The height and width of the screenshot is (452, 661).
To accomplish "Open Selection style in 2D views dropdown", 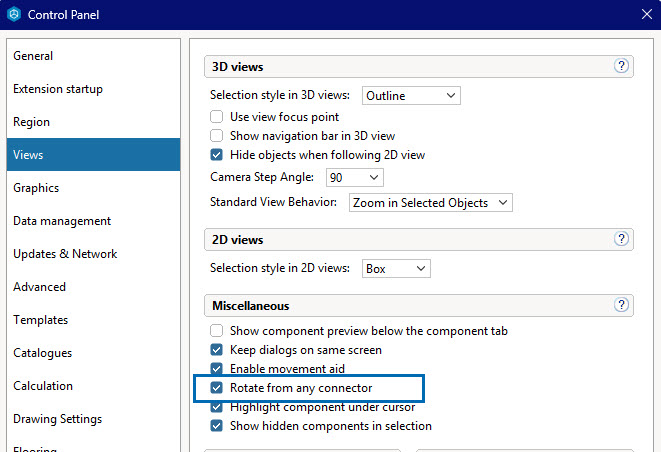I will [395, 268].
